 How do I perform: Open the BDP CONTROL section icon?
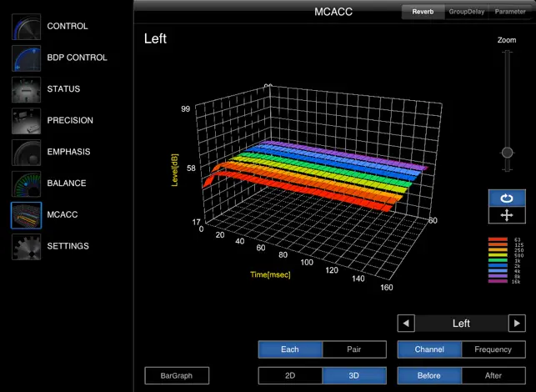27,58
